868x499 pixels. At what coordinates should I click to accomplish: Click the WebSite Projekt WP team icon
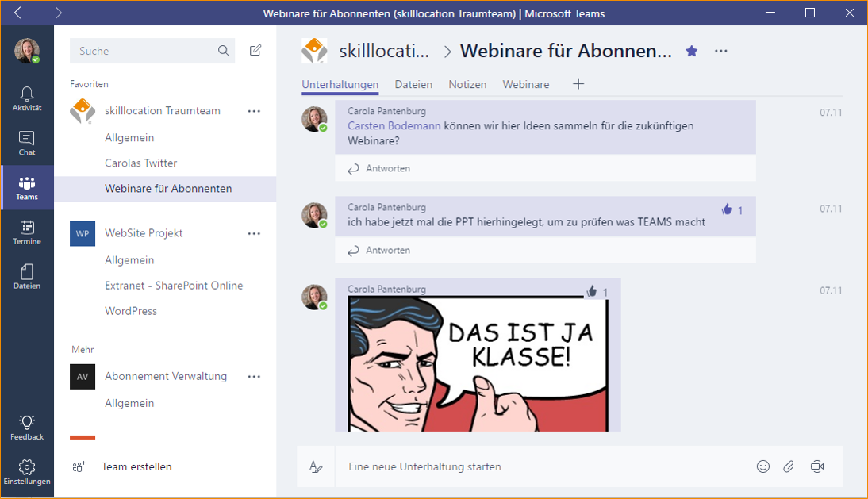tap(83, 233)
